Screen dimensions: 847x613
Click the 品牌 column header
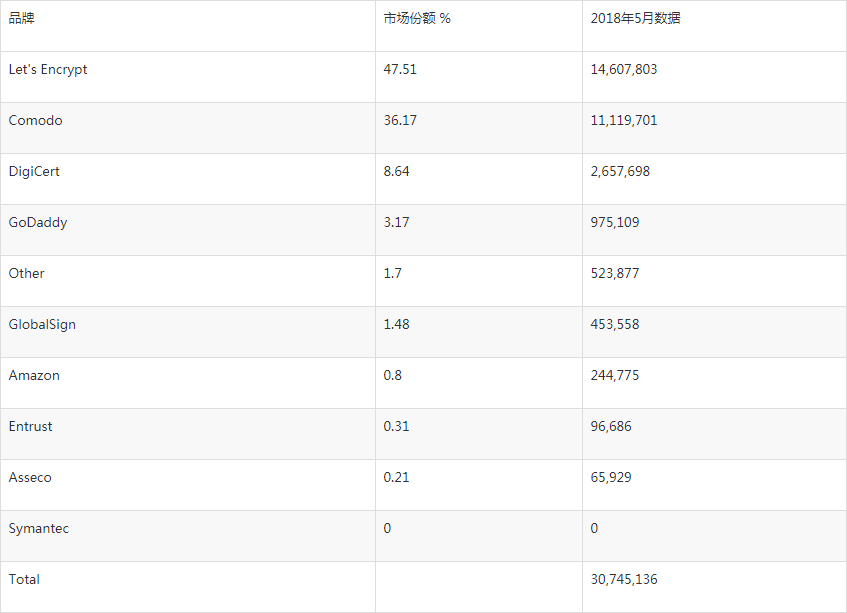[x=21, y=19]
